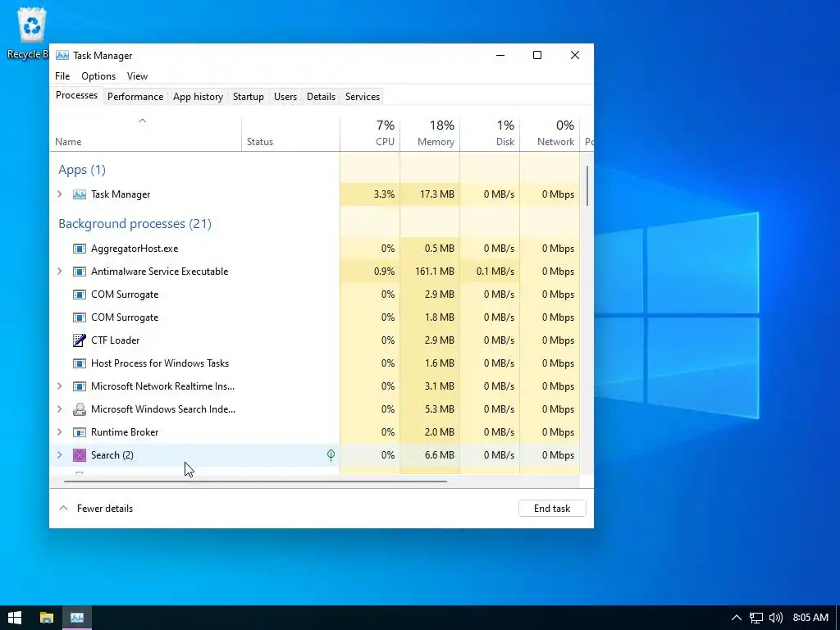The image size is (840, 630).
Task: Switch to the Services tab
Action: click(x=362, y=97)
